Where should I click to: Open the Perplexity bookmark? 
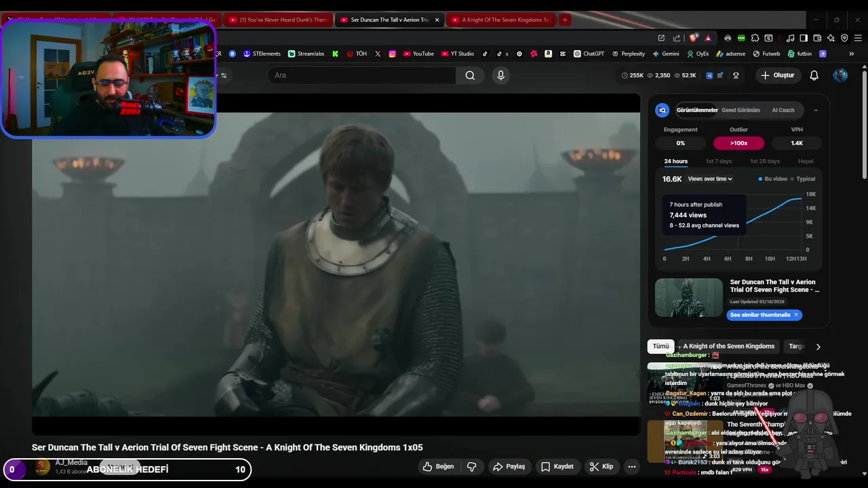point(628,54)
